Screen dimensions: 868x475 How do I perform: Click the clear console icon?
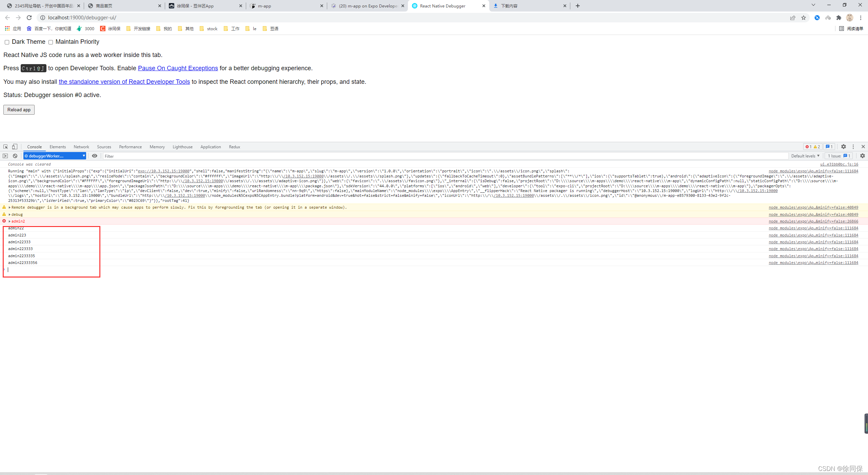(14, 156)
